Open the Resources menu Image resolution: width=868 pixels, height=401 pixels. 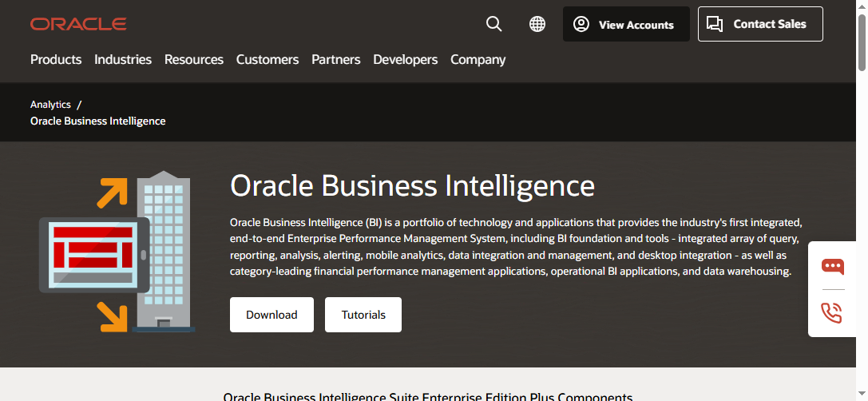pyautogui.click(x=194, y=59)
